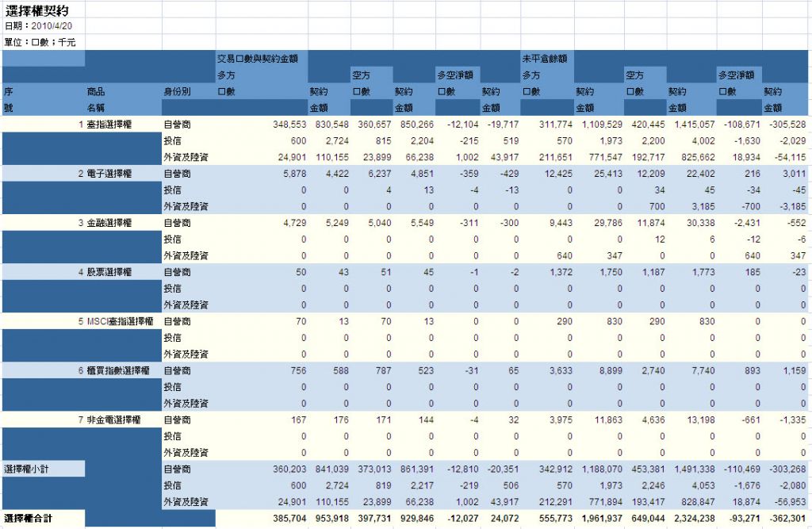
Task: Click the cell showing -3,185
Action: click(792, 206)
